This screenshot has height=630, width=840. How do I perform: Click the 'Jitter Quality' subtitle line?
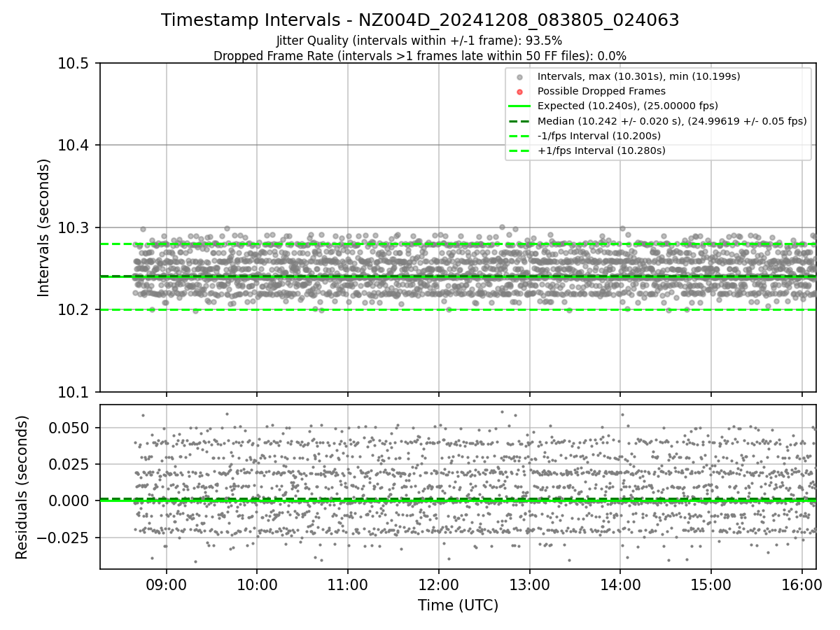point(419,41)
